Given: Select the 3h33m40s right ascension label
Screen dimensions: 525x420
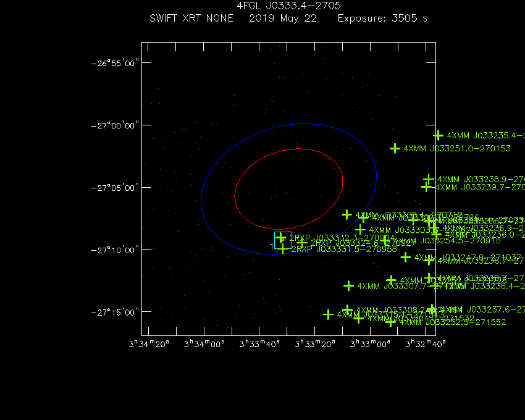Looking at the screenshot, I should pyautogui.click(x=259, y=343).
